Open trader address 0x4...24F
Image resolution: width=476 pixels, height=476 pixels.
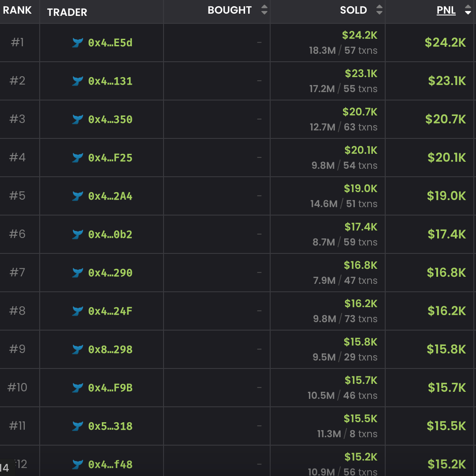pyautogui.click(x=110, y=311)
